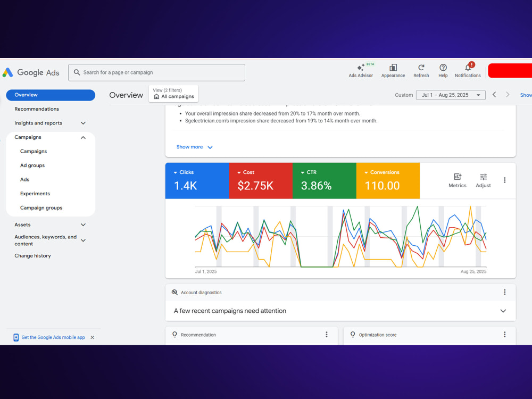This screenshot has height=399, width=532.
Task: Click the Optimization score lightbulb icon
Action: click(353, 335)
